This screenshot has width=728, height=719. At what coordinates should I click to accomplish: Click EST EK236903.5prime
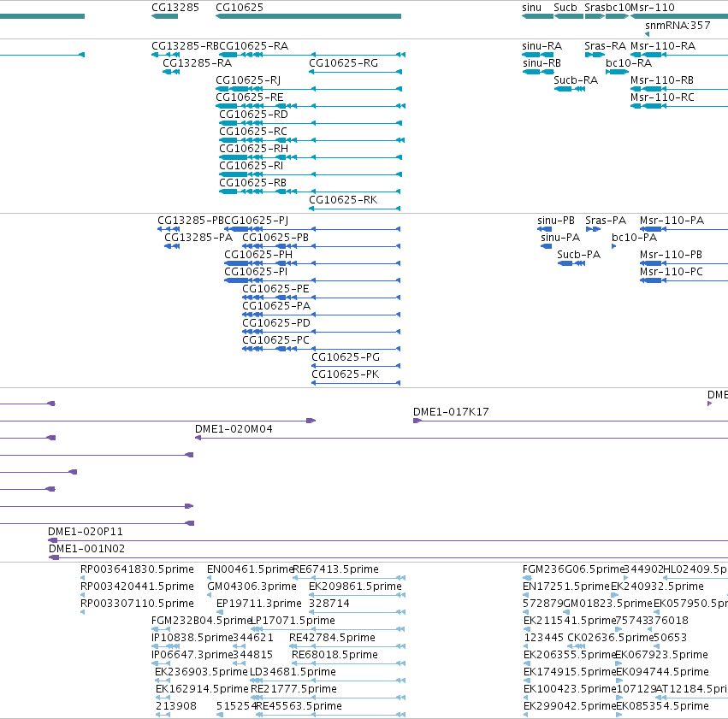(202, 672)
